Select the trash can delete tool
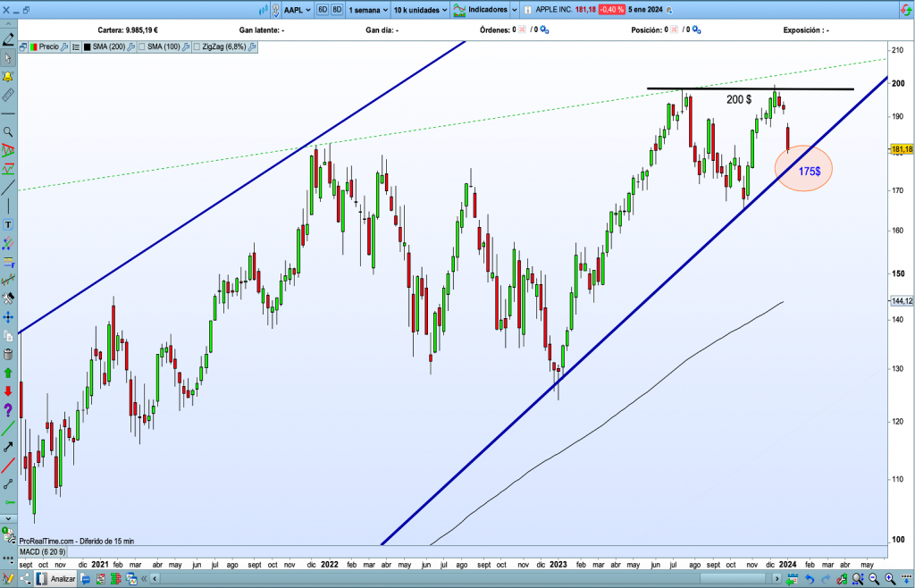 tap(8, 354)
